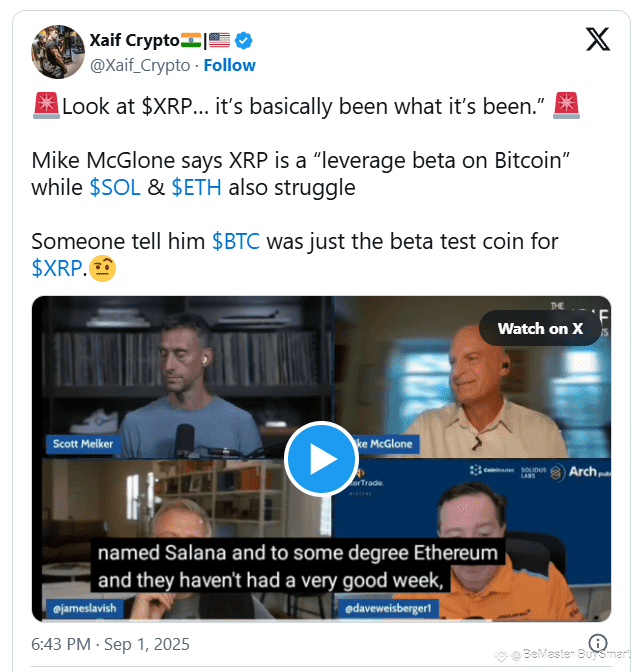The image size is (638, 672).
Task: Click the US flag emoji
Action: coord(219,40)
